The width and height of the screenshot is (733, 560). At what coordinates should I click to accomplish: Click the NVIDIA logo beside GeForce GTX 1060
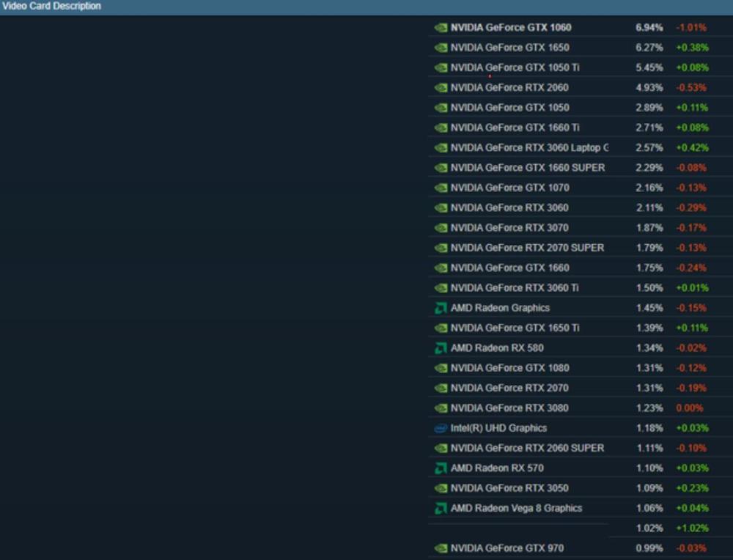[x=441, y=28]
